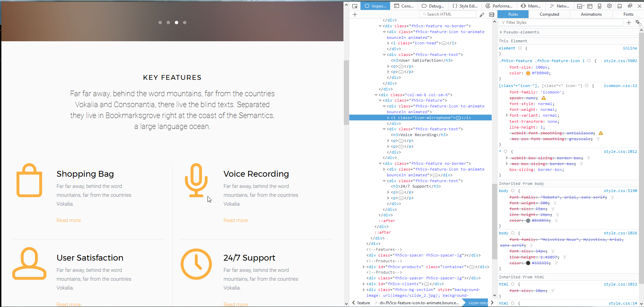Open the Fonts tab
This screenshot has height=307, width=644.
click(x=628, y=14)
